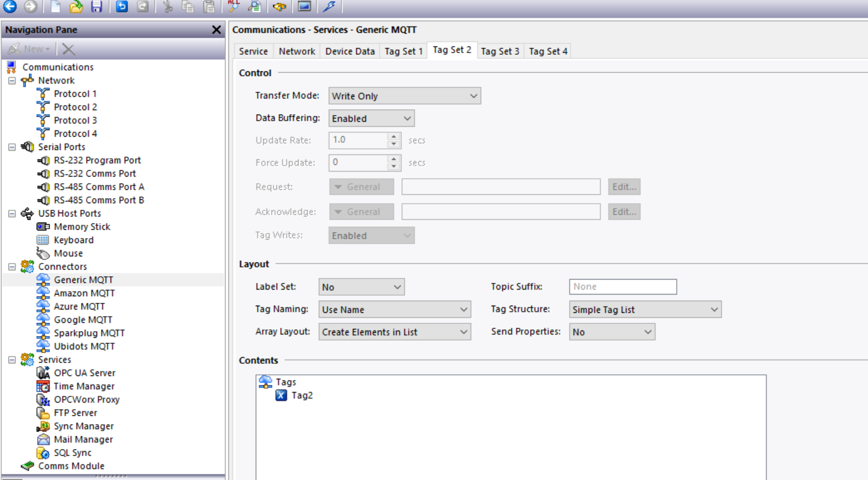Click the Mouse icon in the tree
Image resolution: width=868 pixels, height=480 pixels.
click(43, 253)
